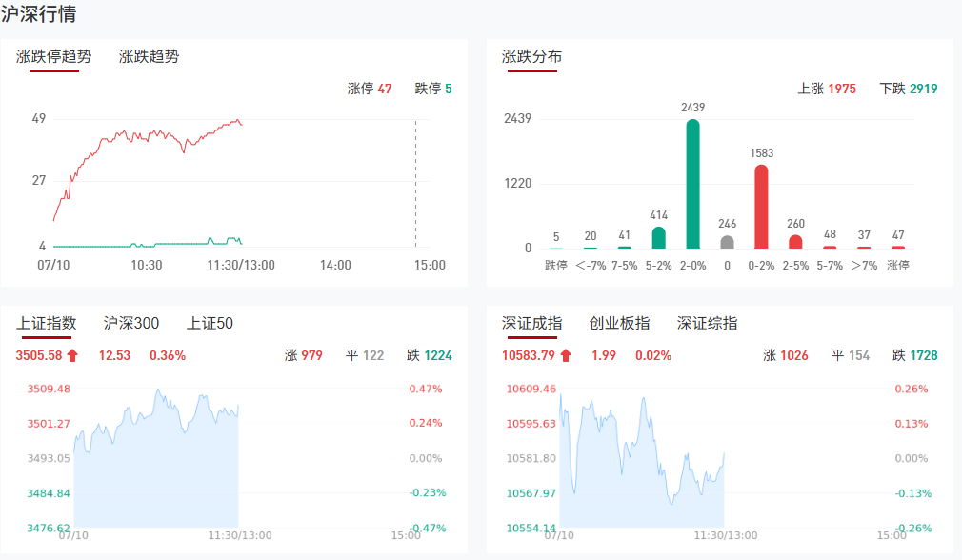Click red up arrow beside 3505.58
962x560 pixels.
pyautogui.click(x=72, y=356)
